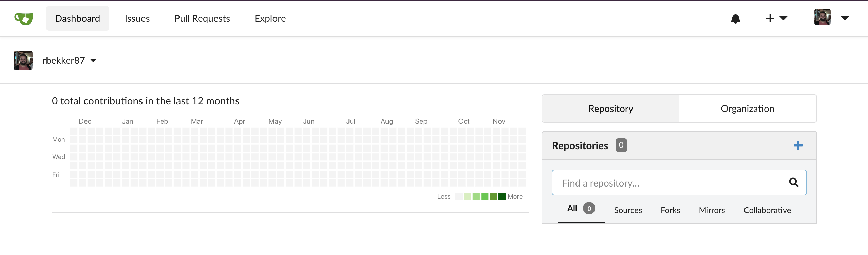This screenshot has width=868, height=255.
Task: Click the Repositories panel header label
Action: click(x=580, y=145)
